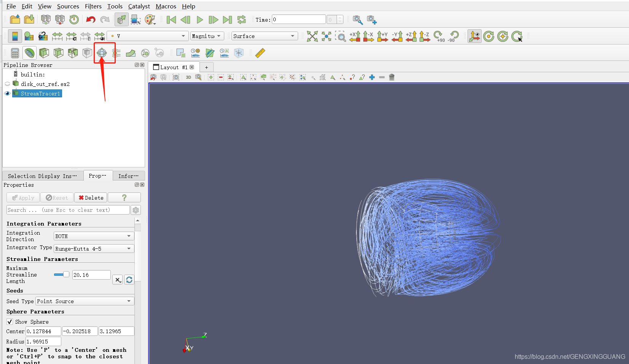Viewport: 629px width, 364px height.
Task: Click the Undo arrow icon
Action: coord(91,19)
